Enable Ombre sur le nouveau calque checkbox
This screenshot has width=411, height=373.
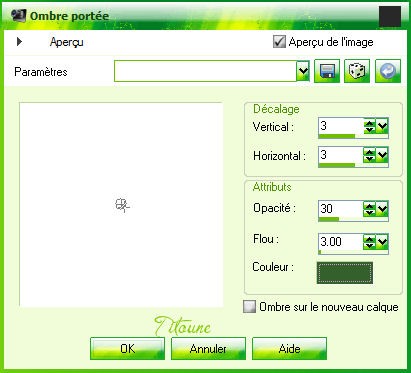(249, 307)
